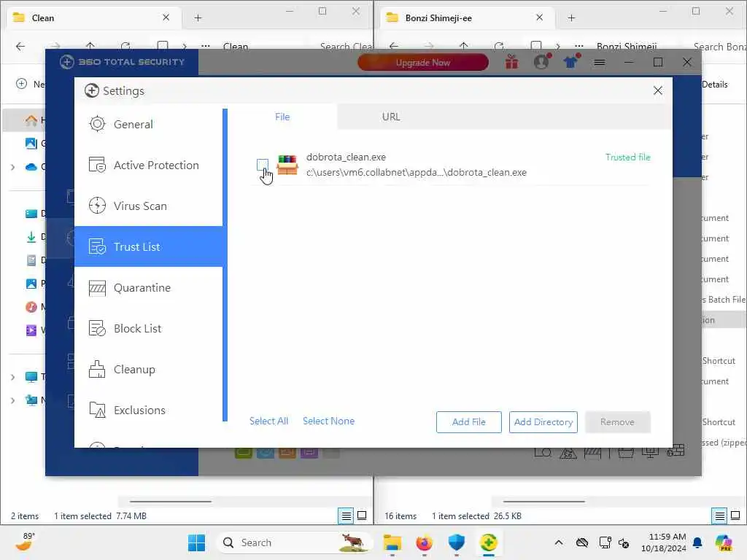Click Clean window horizontal scrollbar

[170, 502]
